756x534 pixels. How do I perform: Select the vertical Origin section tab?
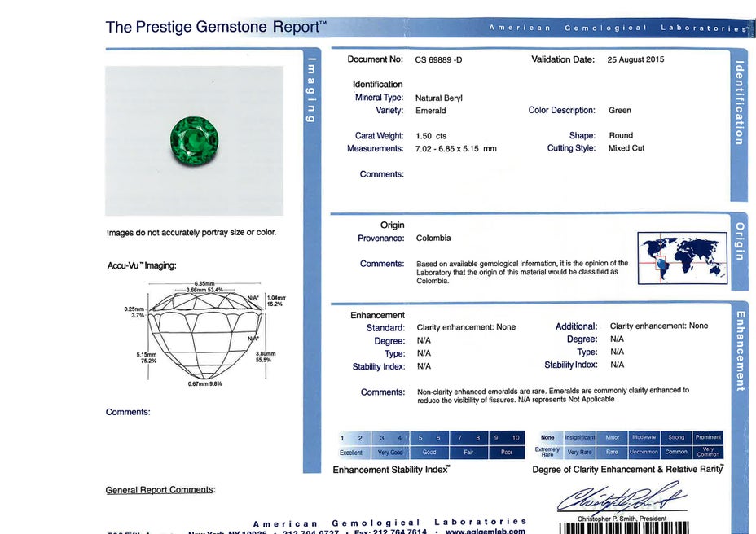coord(739,242)
